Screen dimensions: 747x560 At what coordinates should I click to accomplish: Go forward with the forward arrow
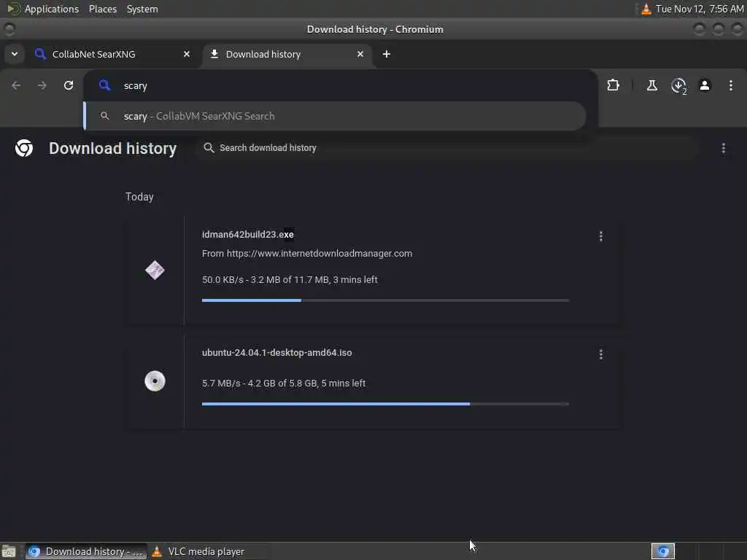coord(42,86)
